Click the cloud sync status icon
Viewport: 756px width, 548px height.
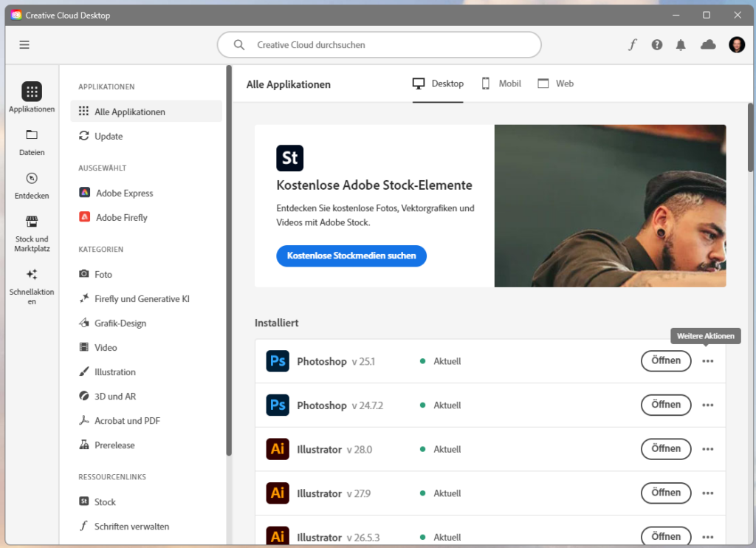pos(708,45)
